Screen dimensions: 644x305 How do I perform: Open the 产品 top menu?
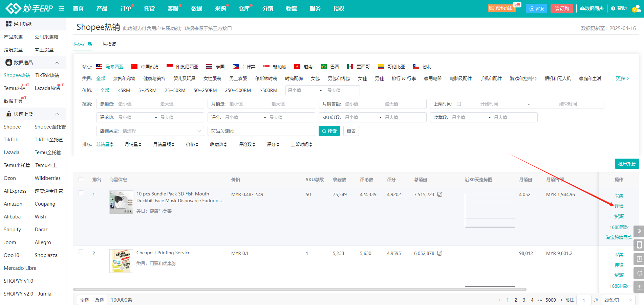click(x=102, y=8)
